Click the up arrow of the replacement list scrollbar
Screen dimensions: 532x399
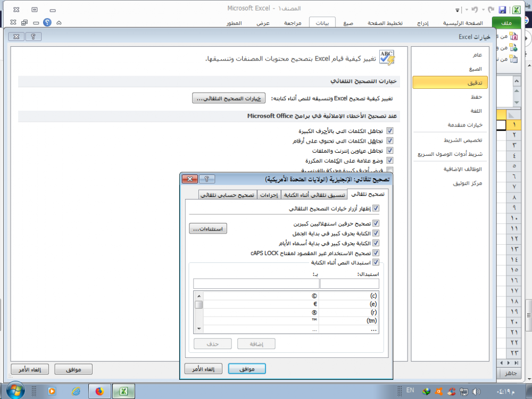pos(199,296)
